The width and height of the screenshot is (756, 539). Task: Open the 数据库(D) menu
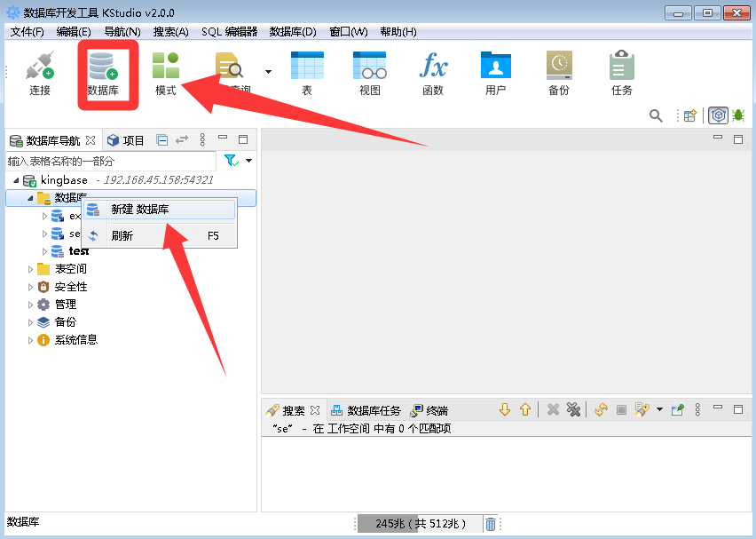(293, 32)
